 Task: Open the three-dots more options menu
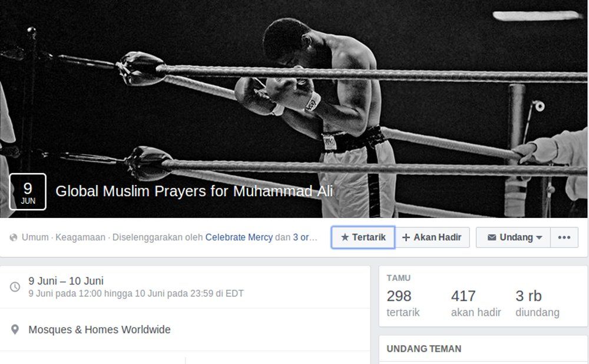(564, 237)
